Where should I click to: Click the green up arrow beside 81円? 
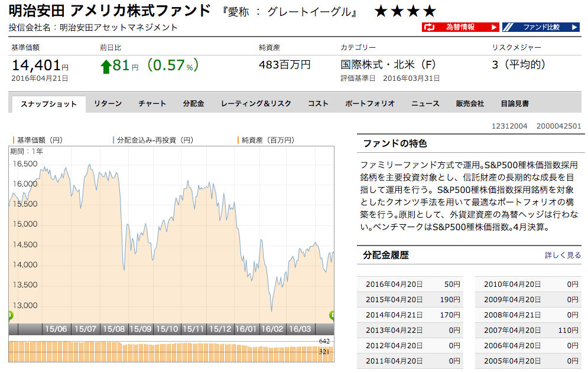point(106,67)
